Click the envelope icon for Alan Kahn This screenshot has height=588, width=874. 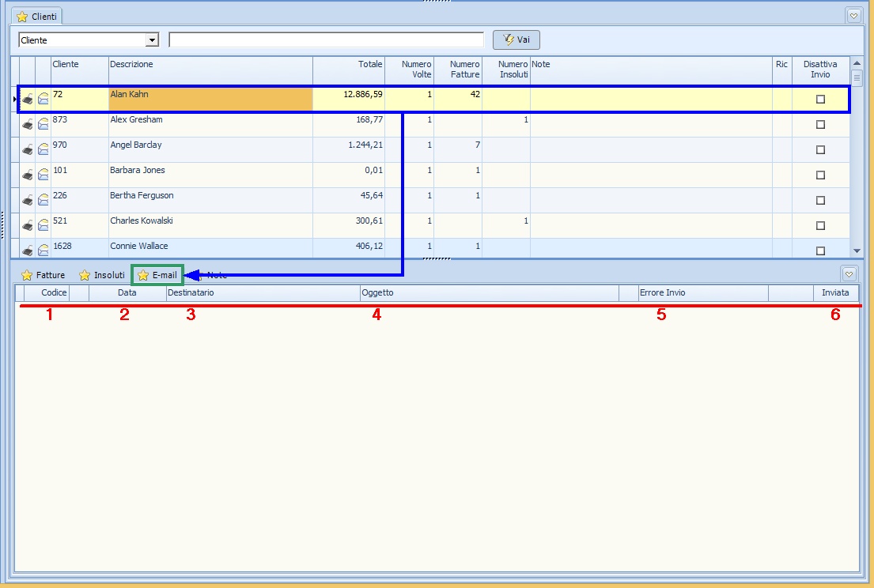click(x=44, y=99)
